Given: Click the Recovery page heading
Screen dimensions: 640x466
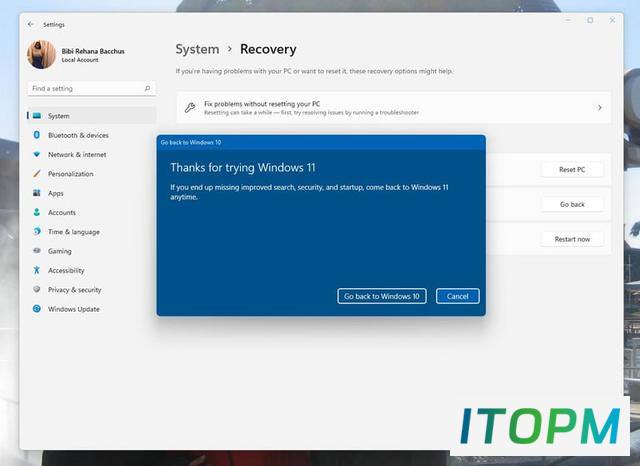Looking at the screenshot, I should [268, 49].
